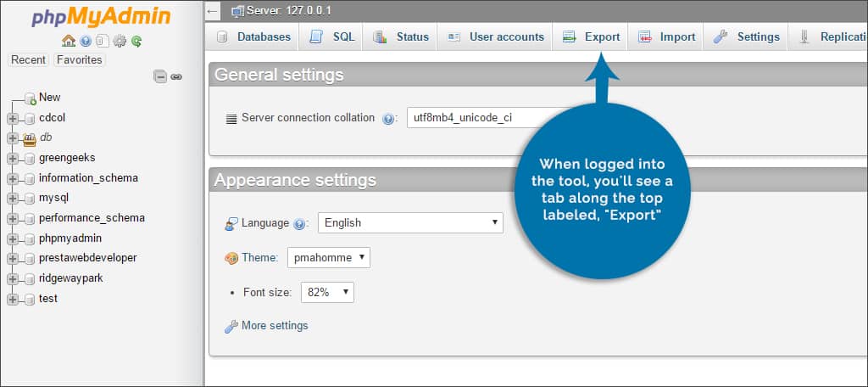This screenshot has width=868, height=387.
Task: Click the New database icon in tree
Action: tap(30, 98)
